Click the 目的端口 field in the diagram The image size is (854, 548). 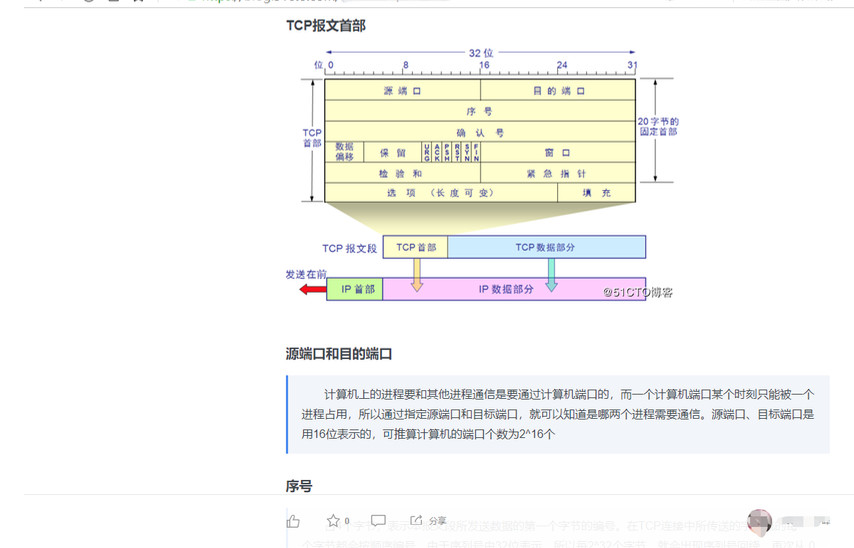[x=557, y=90]
